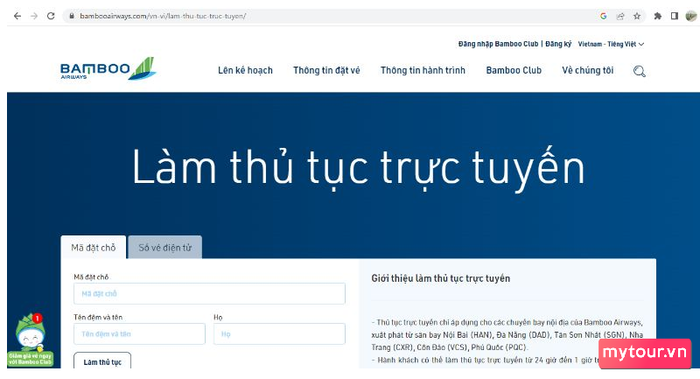The width and height of the screenshot is (700, 379).
Task: Click the Tên đệm và tên input field
Action: [x=139, y=334]
